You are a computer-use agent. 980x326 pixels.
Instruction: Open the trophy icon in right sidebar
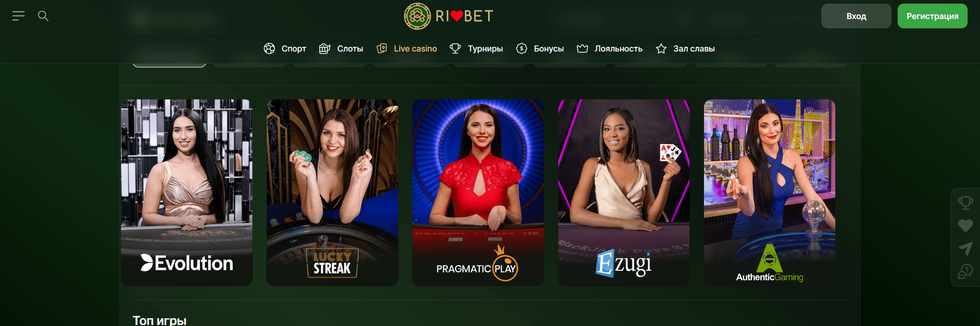(x=966, y=203)
